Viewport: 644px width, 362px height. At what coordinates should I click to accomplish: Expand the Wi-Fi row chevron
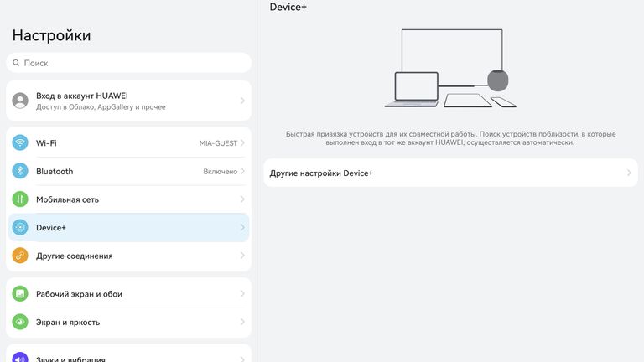[242, 142]
